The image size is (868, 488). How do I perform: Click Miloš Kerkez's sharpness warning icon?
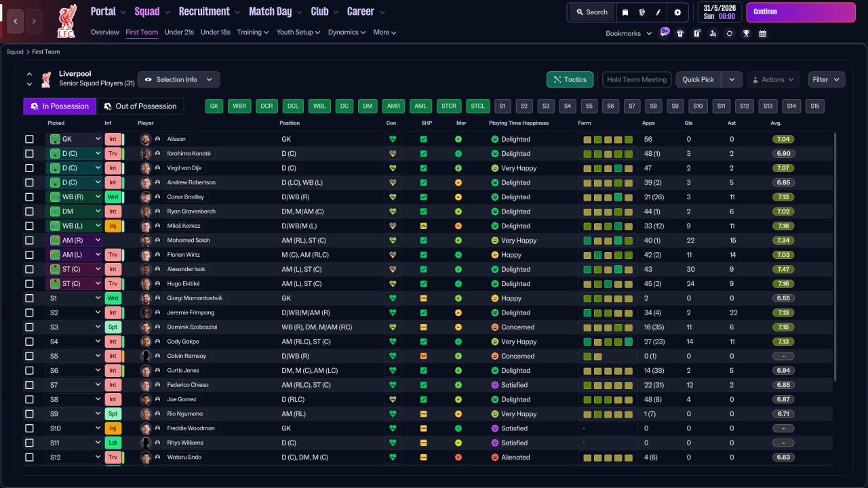pyautogui.click(x=424, y=226)
